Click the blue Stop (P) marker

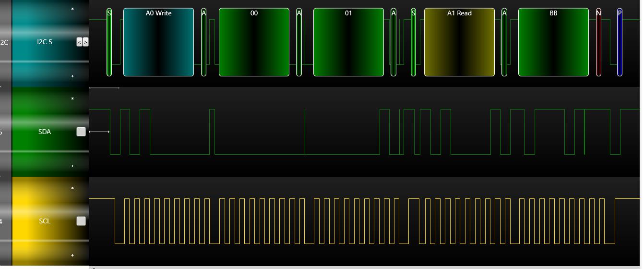[620, 42]
